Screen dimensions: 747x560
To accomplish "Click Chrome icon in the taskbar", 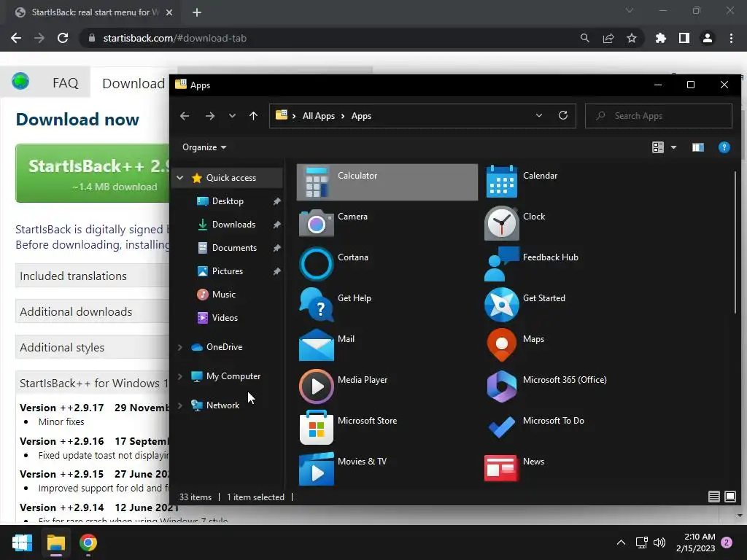I will coord(88,542).
